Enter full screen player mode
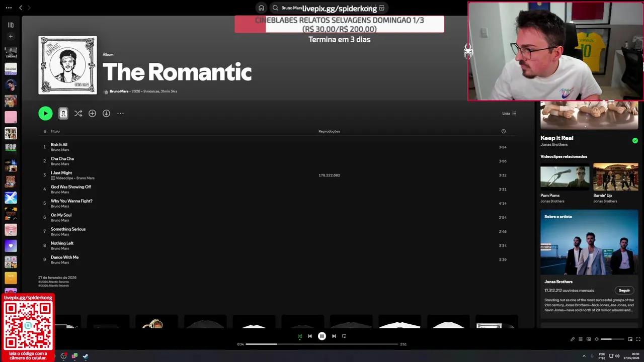This screenshot has height=362, width=644. pos(638,339)
